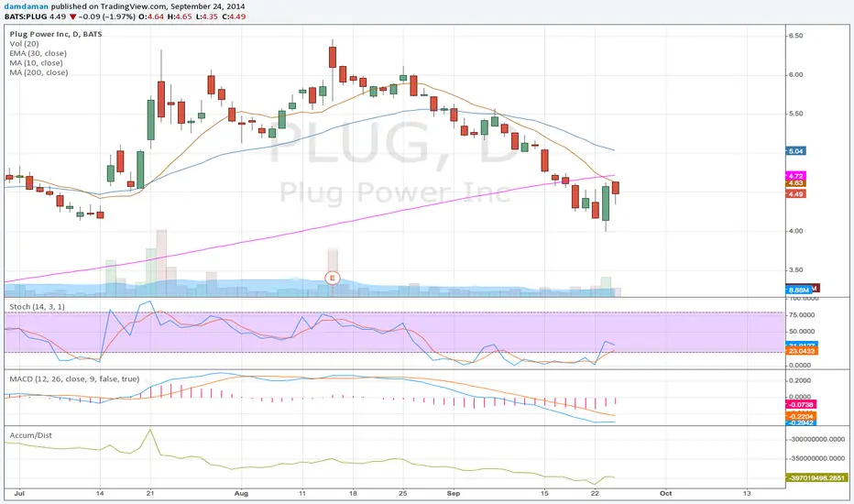
Task: Click the 0.2000 MACD scale label
Action: (x=800, y=380)
